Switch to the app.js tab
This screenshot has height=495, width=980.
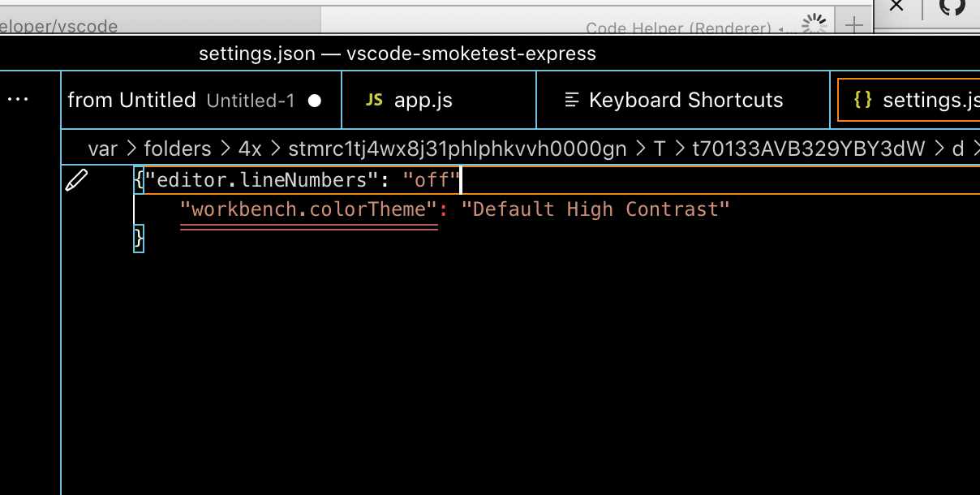[439, 100]
